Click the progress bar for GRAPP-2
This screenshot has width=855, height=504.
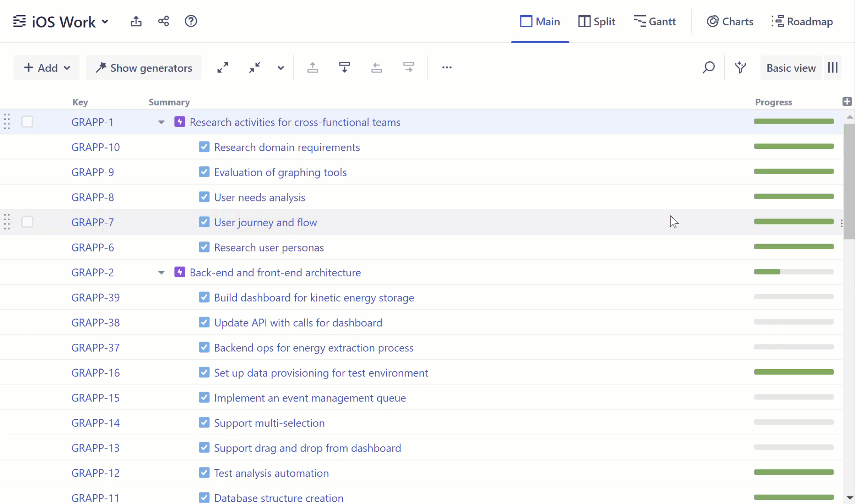(x=794, y=272)
